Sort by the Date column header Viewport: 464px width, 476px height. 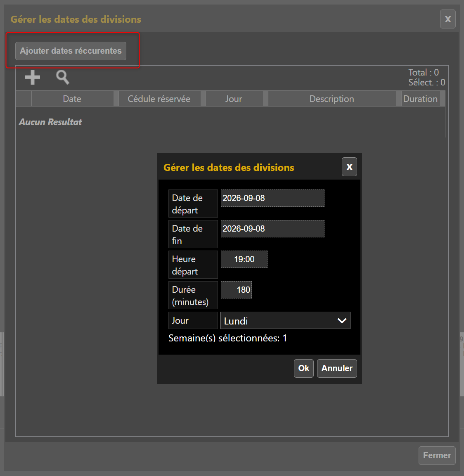(x=72, y=99)
